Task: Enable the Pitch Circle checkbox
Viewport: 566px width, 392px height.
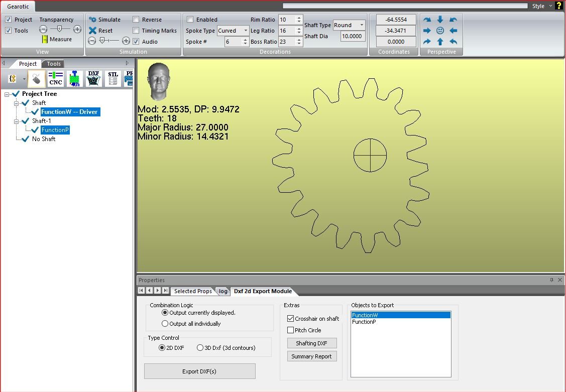Action: 290,330
